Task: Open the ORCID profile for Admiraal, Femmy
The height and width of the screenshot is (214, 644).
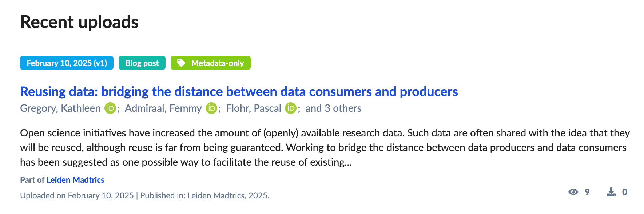Action: coord(211,108)
